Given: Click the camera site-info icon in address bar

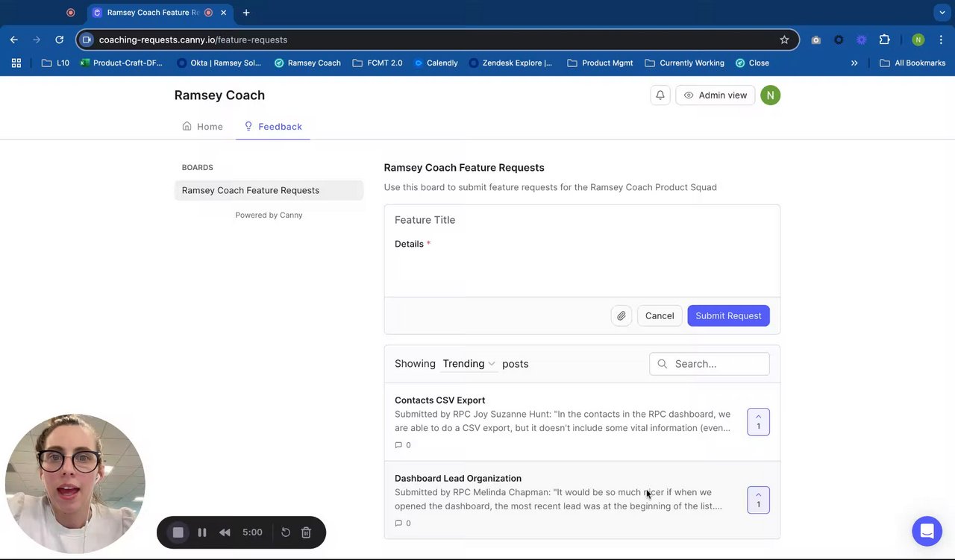Looking at the screenshot, I should (87, 40).
